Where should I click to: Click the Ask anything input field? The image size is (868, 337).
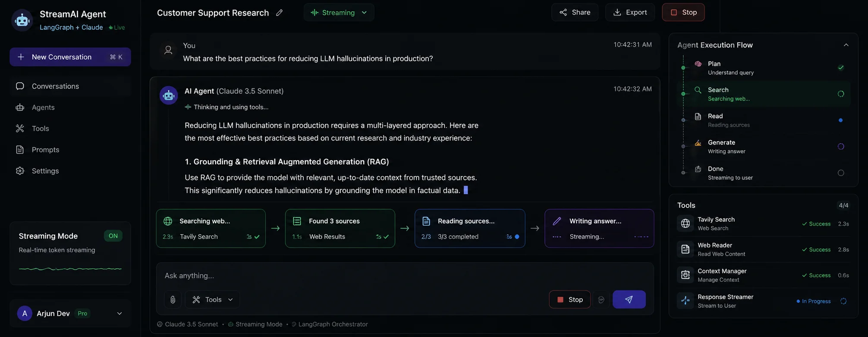[405, 276]
